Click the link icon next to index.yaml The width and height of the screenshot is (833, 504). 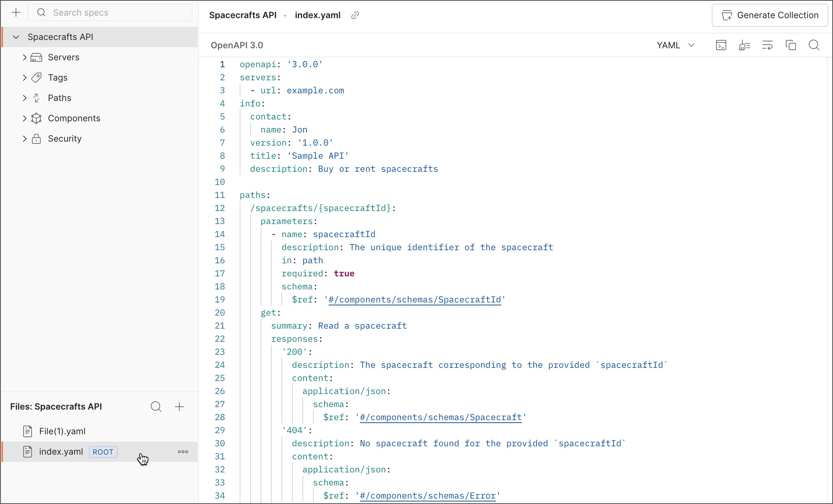(x=355, y=15)
